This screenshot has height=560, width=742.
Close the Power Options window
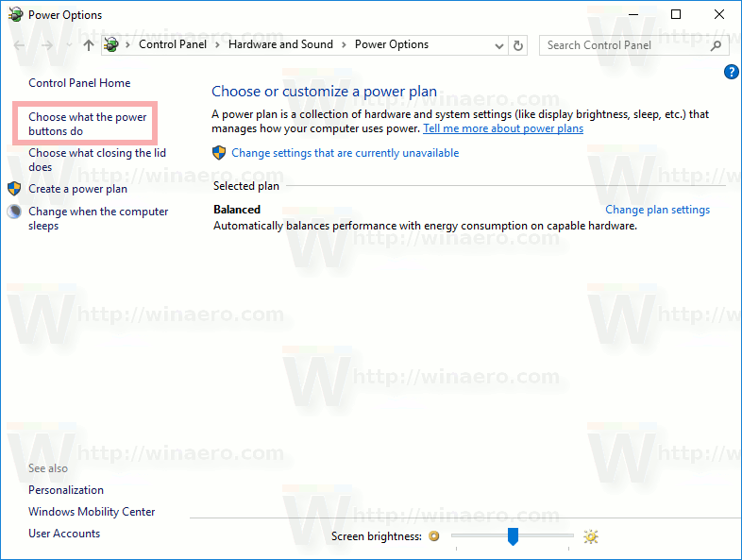pyautogui.click(x=718, y=15)
